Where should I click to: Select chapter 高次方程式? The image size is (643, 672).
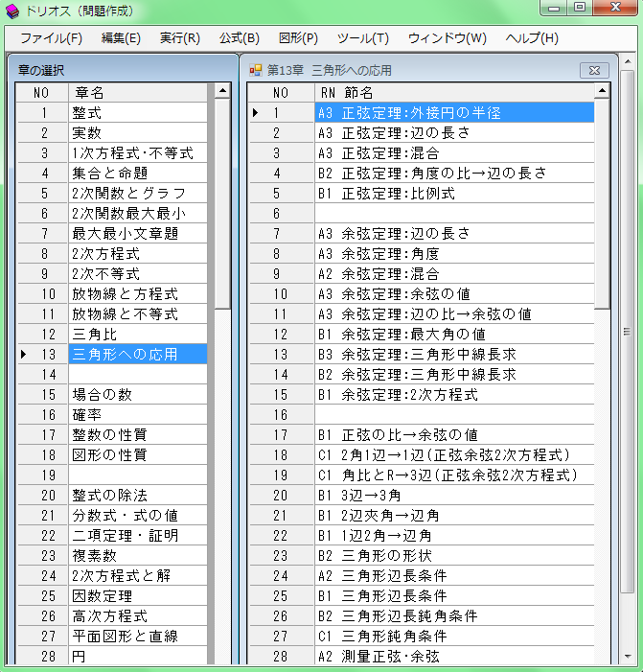(x=137, y=616)
